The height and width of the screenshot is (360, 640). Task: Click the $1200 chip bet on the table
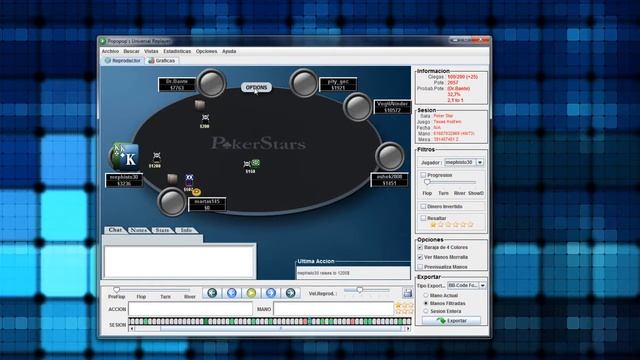click(x=156, y=160)
